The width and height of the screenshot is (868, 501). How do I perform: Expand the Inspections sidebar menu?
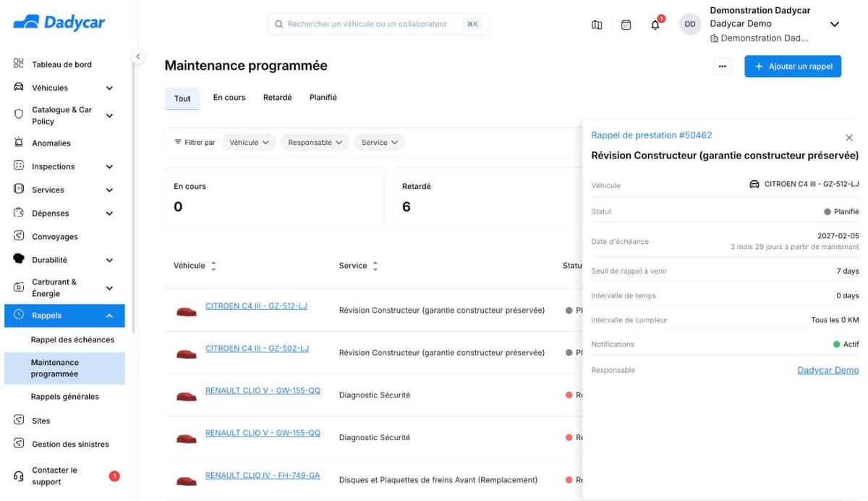pos(109,167)
